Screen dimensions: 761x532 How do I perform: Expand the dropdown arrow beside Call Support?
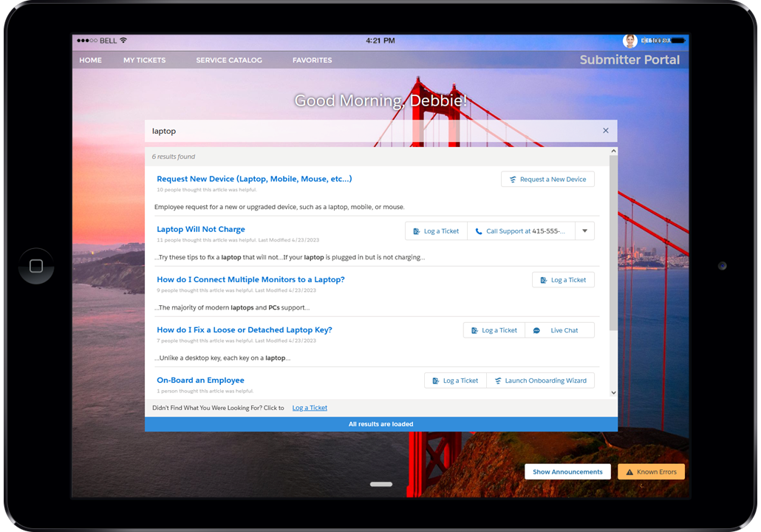(x=584, y=231)
